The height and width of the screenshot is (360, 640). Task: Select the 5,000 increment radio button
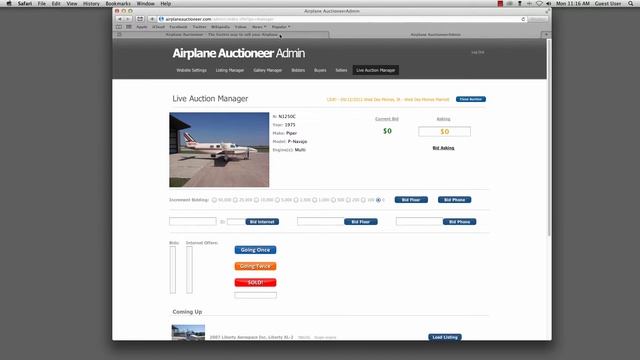277,200
